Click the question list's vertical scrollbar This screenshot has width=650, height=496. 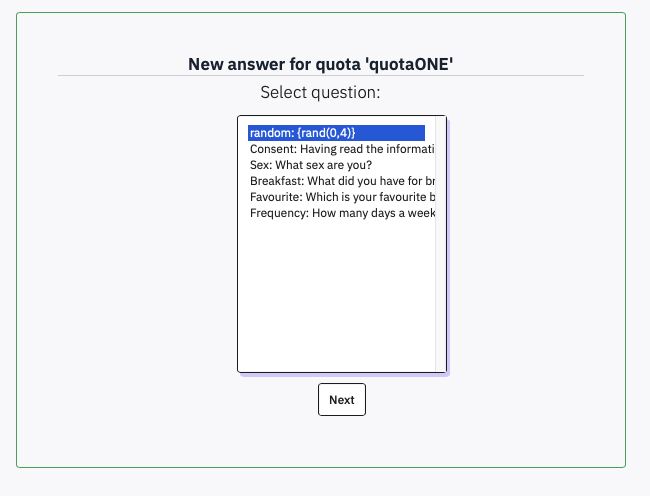[440, 245]
